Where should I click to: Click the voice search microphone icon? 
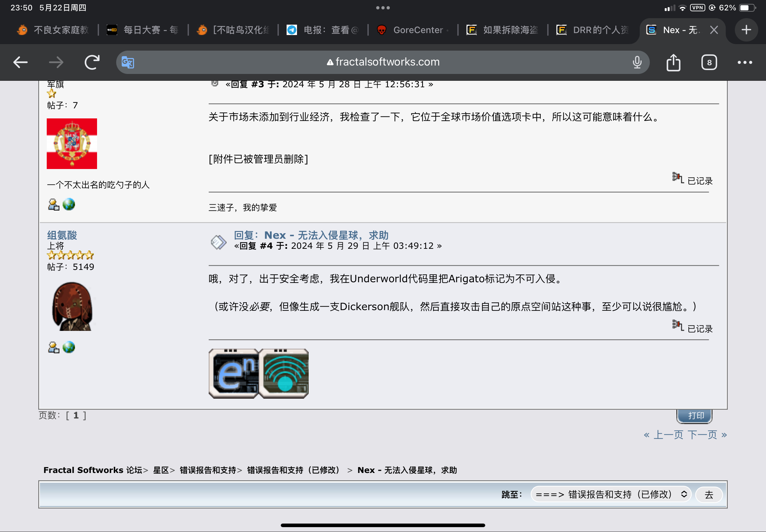click(x=636, y=62)
